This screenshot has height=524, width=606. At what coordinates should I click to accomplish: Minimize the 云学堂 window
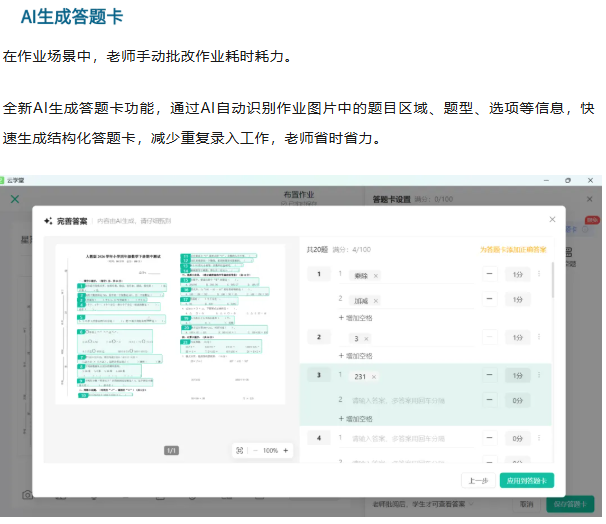546,180
